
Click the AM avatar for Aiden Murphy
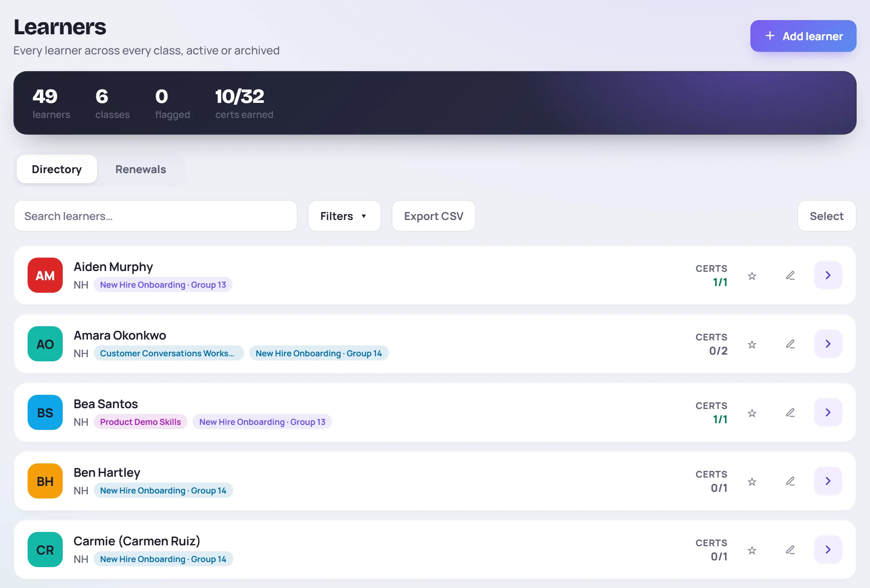pos(45,275)
